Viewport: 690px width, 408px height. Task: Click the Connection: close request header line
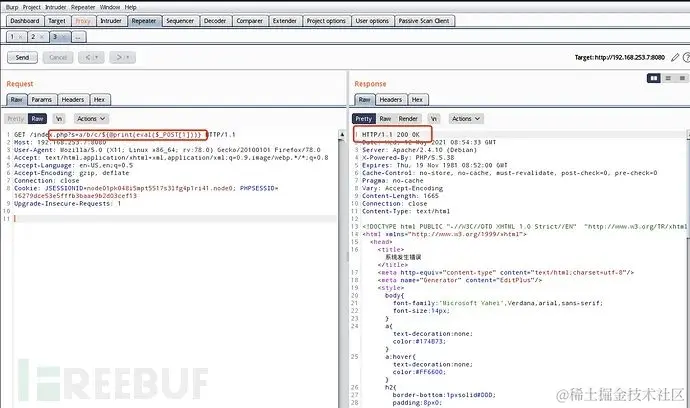point(47,180)
